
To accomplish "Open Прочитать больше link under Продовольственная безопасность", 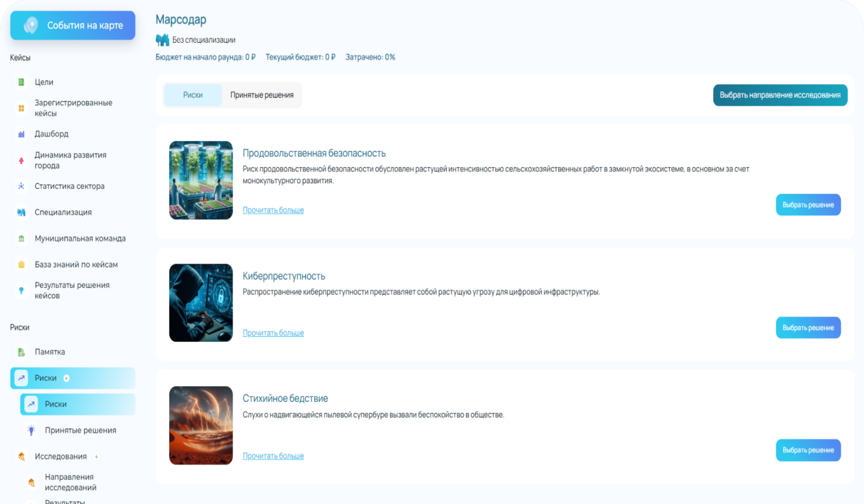I will point(273,210).
